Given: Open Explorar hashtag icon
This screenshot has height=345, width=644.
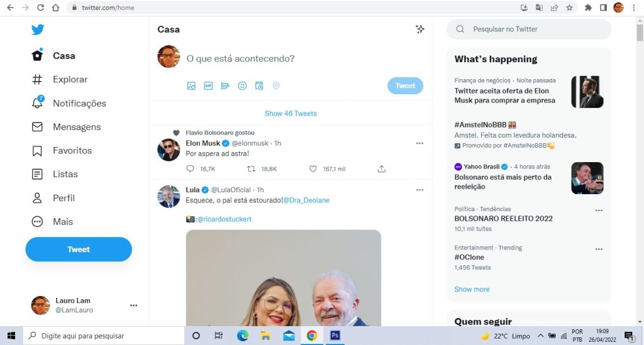Looking at the screenshot, I should pyautogui.click(x=37, y=79).
